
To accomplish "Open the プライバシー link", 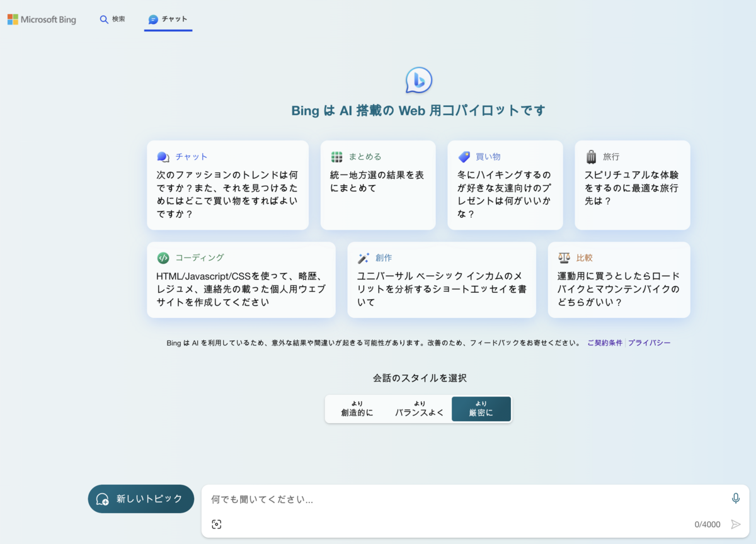I will (x=649, y=343).
